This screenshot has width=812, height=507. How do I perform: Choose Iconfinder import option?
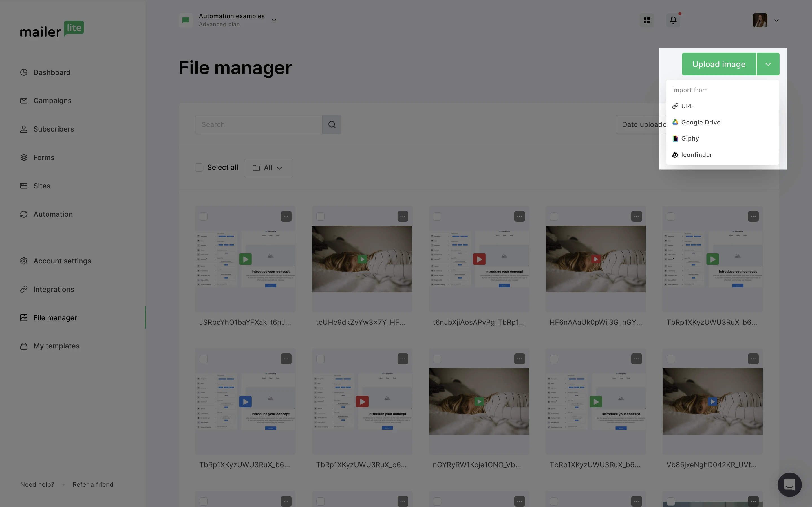(696, 155)
